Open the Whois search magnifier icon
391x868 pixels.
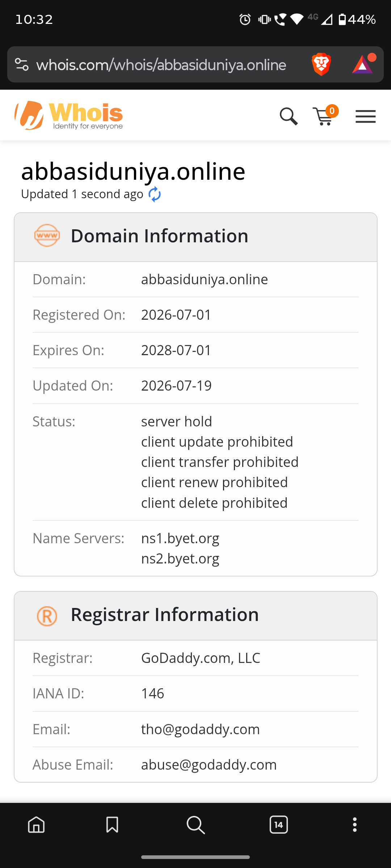[289, 116]
